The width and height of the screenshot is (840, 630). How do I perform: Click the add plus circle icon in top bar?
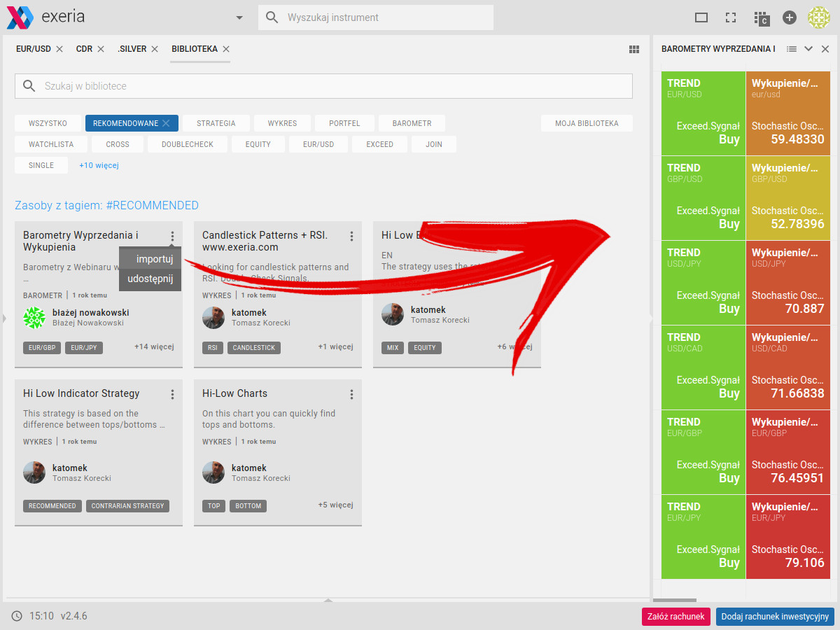point(790,17)
